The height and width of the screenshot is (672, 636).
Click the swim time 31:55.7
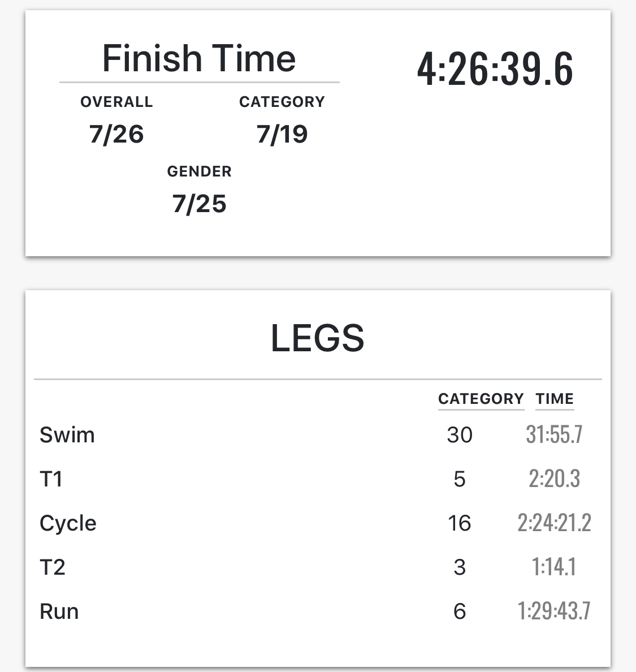554,434
